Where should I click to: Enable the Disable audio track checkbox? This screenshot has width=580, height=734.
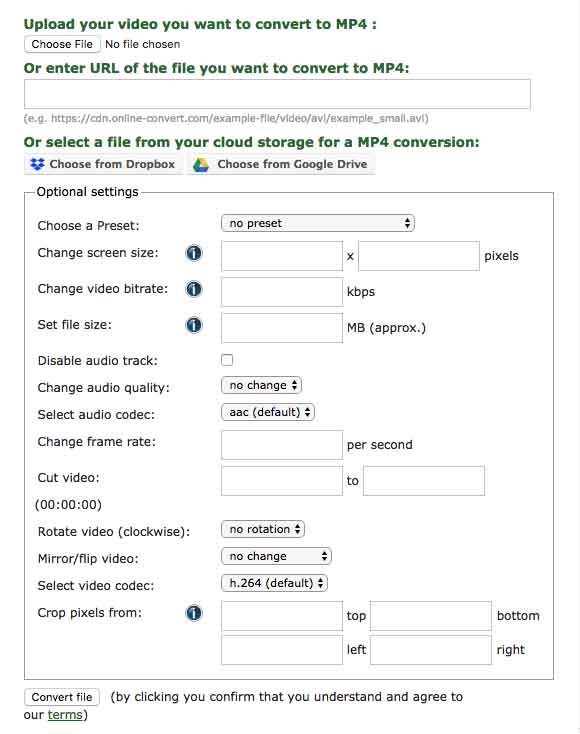pyautogui.click(x=227, y=360)
